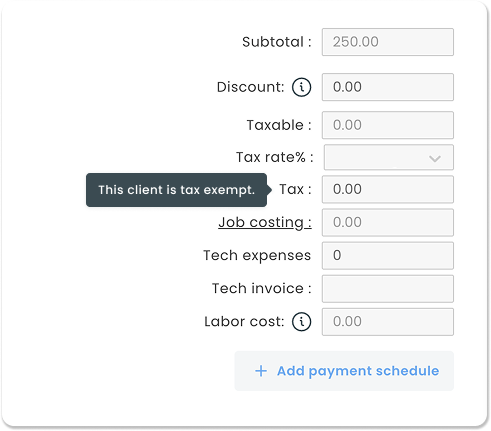Select the Subtotal field showing 250.00

point(388,42)
